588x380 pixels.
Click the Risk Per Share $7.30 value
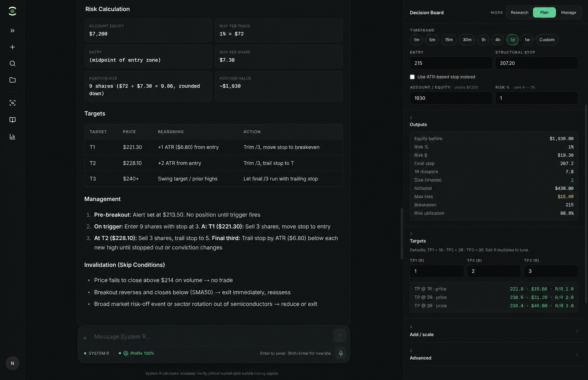coord(227,60)
